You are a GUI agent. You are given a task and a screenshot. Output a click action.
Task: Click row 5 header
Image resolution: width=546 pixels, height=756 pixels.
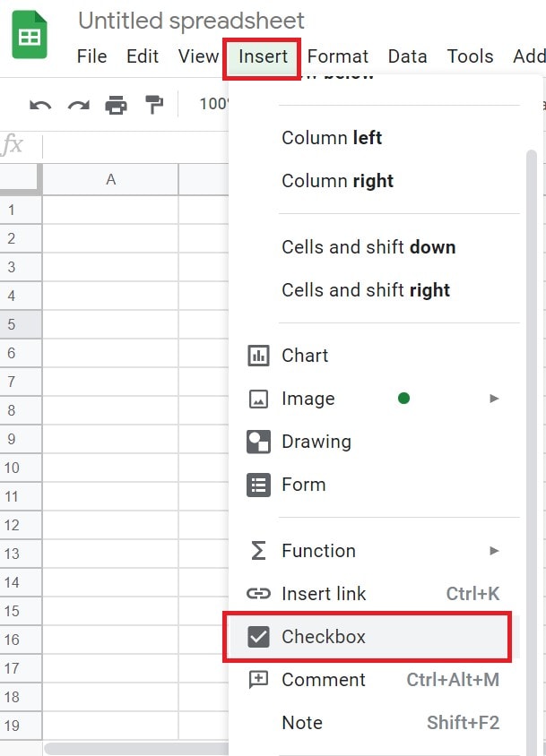[x=13, y=324]
